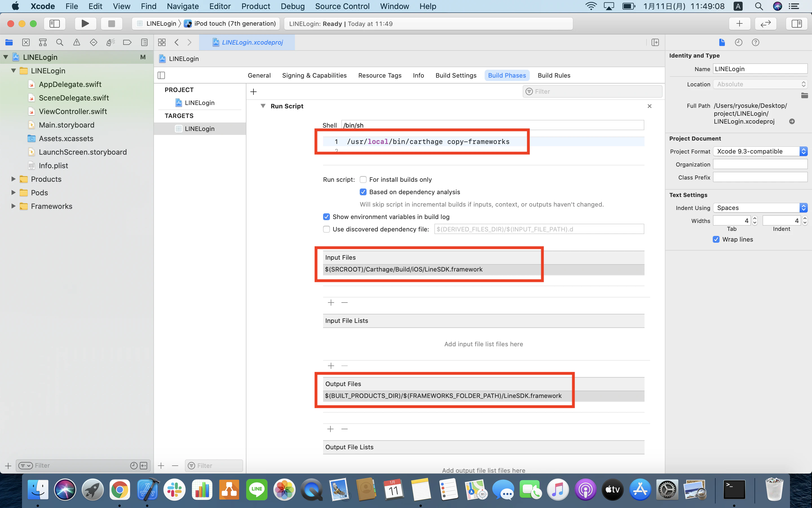Viewport: 812px width, 508px height.
Task: Run the LINELogin scheme with Play button
Action: point(85,23)
